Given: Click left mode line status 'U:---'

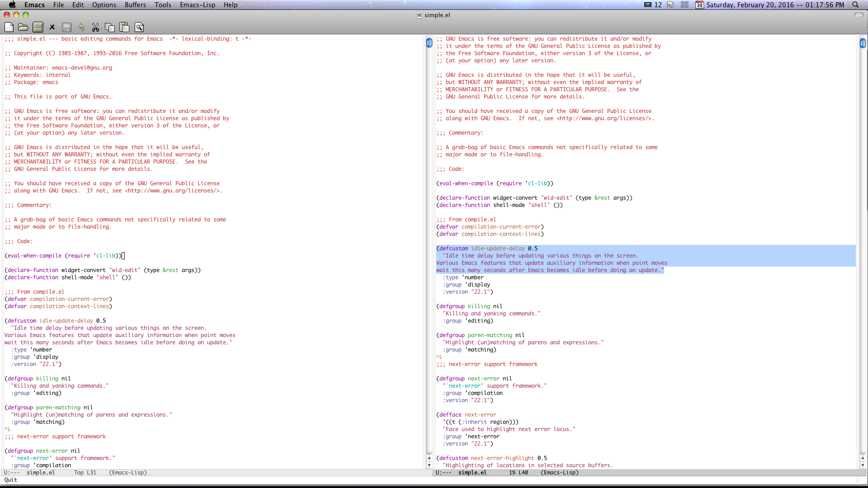Looking at the screenshot, I should point(12,473).
